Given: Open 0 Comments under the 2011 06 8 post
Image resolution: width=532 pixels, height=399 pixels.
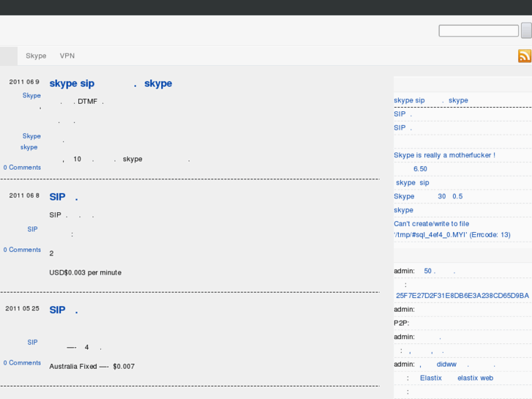Looking at the screenshot, I should click(22, 250).
